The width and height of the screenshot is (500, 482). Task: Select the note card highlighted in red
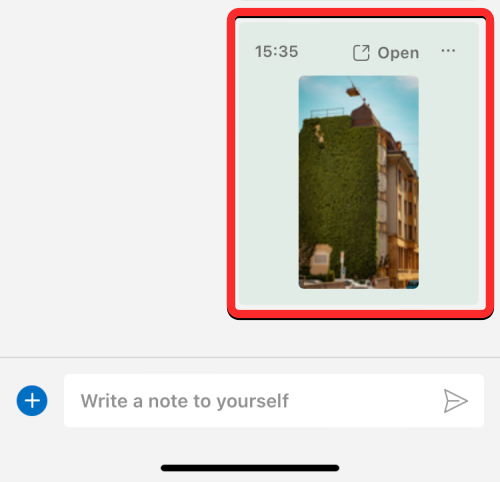pos(360,163)
